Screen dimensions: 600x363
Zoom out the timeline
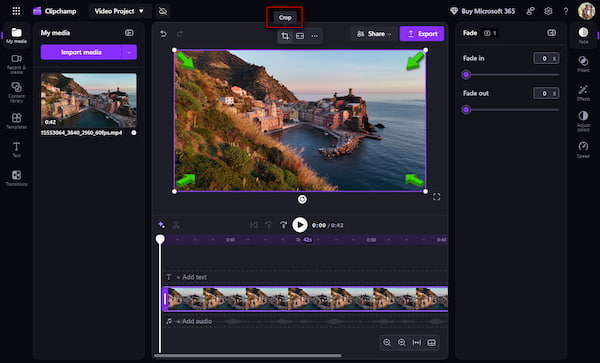point(387,343)
